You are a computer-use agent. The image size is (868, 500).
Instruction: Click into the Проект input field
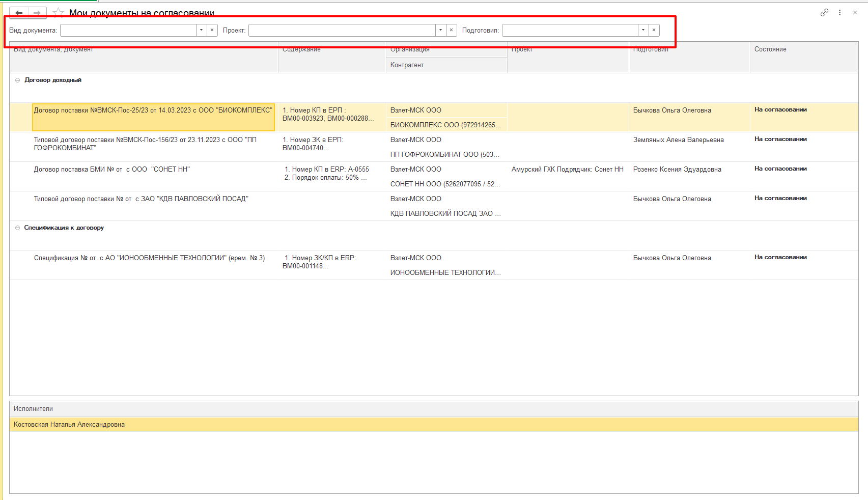coord(342,30)
